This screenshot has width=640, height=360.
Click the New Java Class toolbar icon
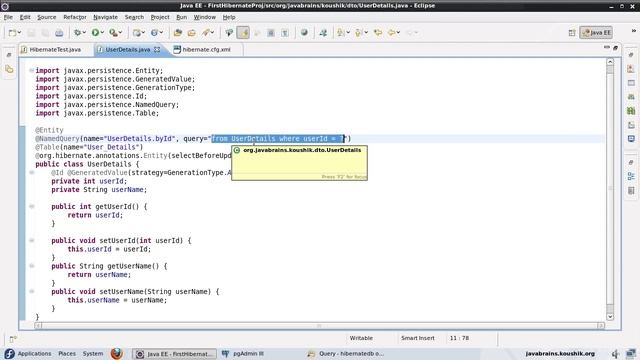pos(154,33)
